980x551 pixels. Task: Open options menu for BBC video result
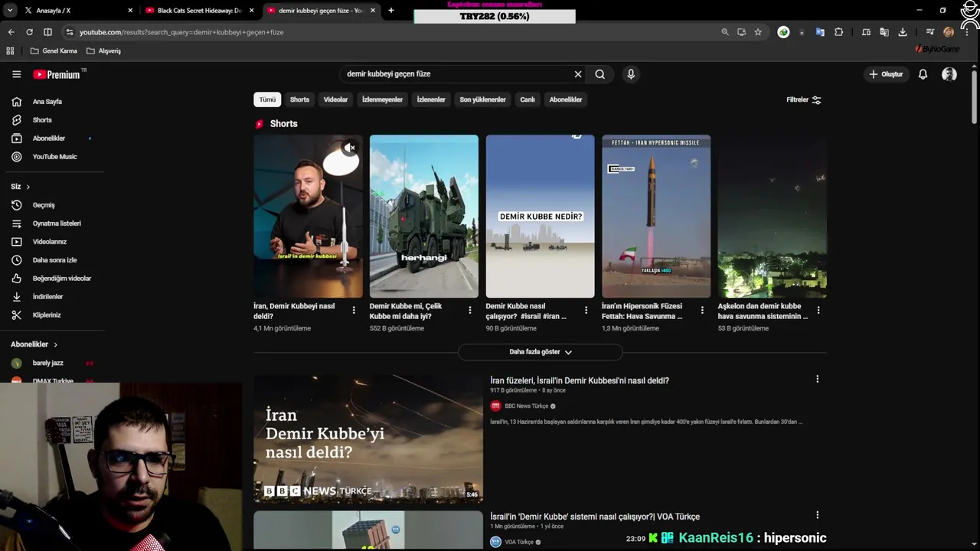(x=817, y=379)
